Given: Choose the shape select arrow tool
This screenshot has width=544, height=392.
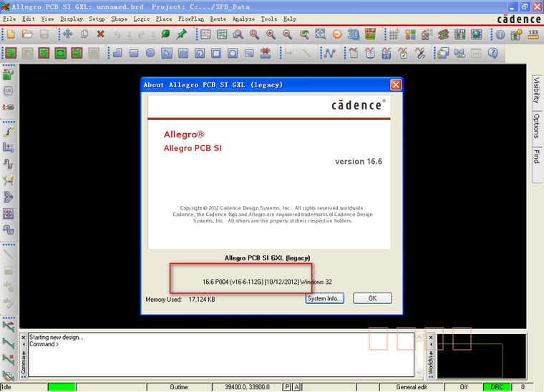Looking at the screenshot, I should tap(167, 53).
